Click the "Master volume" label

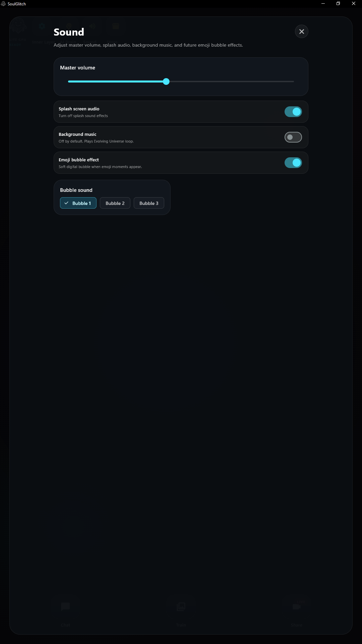[77, 68]
